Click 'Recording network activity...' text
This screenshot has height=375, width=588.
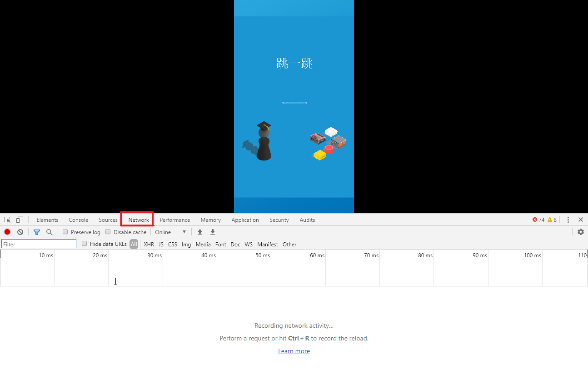(294, 325)
